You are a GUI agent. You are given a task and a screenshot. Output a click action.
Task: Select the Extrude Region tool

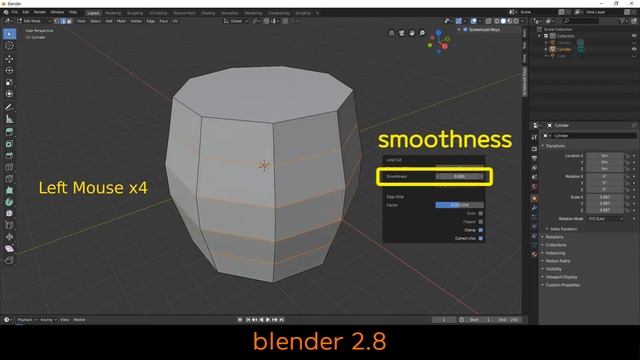click(x=9, y=132)
